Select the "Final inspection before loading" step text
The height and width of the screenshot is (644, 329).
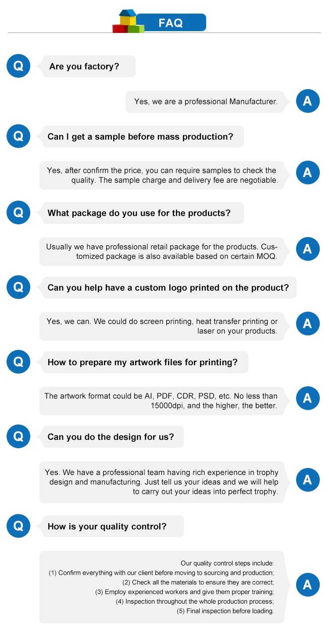click(x=225, y=611)
